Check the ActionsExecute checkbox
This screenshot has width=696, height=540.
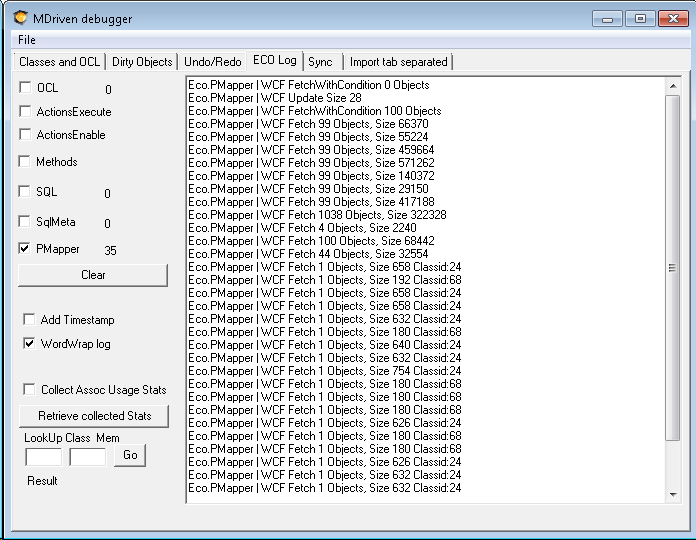tap(25, 111)
